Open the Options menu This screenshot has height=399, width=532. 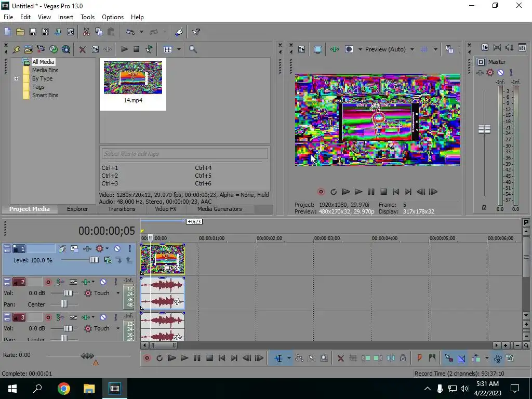tap(113, 17)
